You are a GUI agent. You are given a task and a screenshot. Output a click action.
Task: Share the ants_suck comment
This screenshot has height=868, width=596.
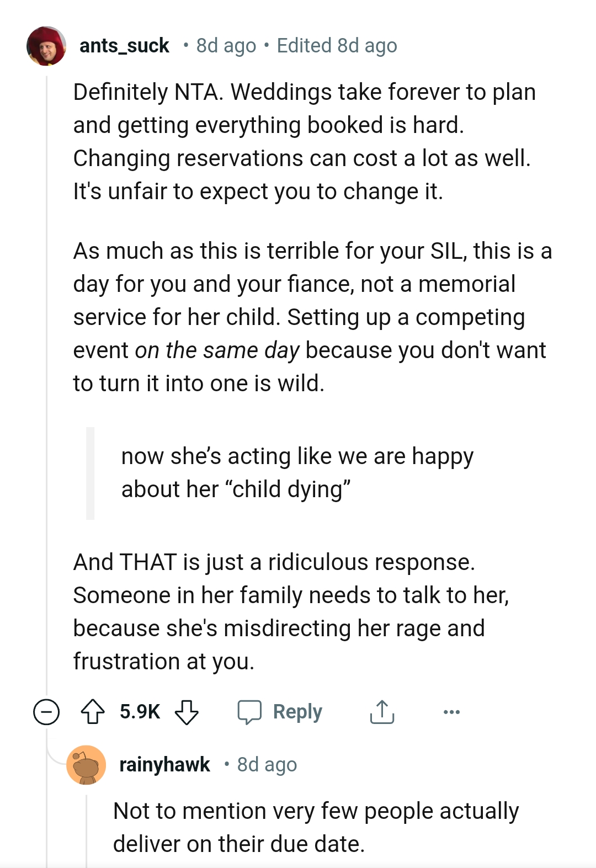[382, 712]
